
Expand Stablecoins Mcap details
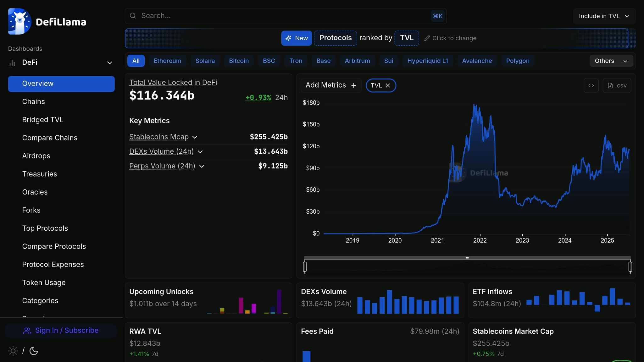click(195, 137)
